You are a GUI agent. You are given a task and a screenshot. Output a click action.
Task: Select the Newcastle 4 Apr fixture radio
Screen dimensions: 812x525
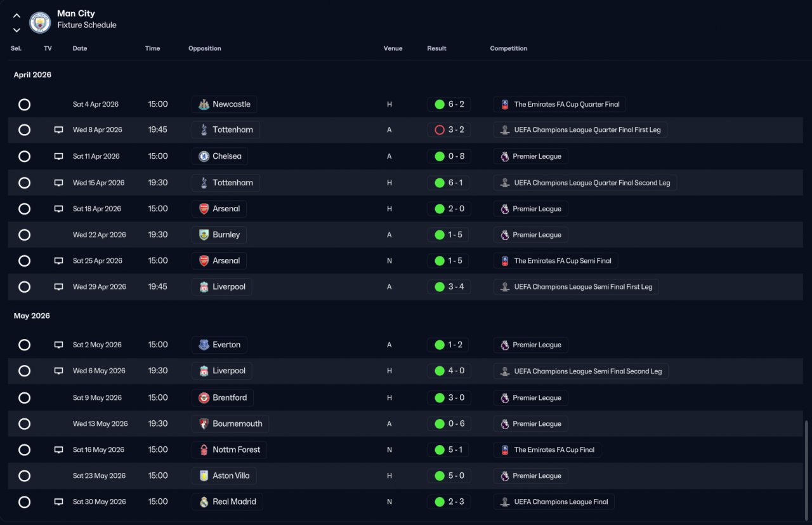point(24,104)
